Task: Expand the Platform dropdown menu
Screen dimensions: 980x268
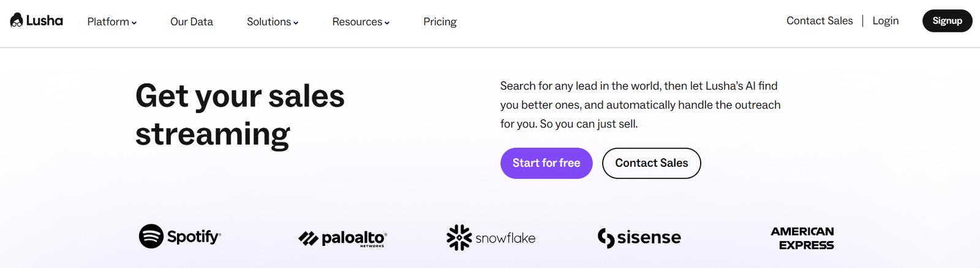Action: 111,21
